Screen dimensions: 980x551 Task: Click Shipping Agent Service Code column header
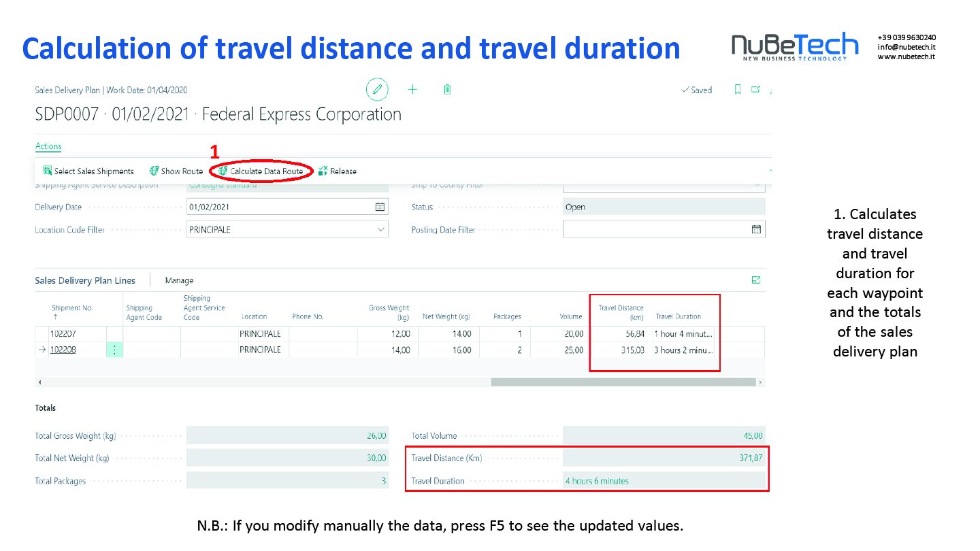pos(204,307)
